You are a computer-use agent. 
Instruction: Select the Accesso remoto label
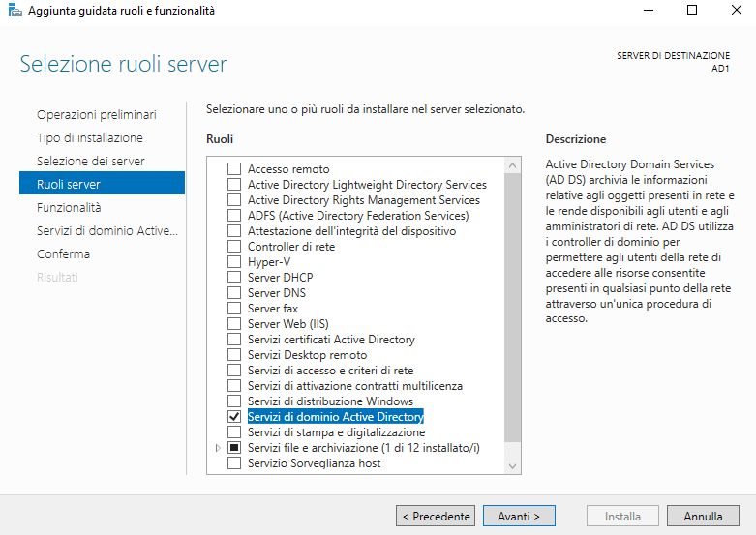[288, 169]
